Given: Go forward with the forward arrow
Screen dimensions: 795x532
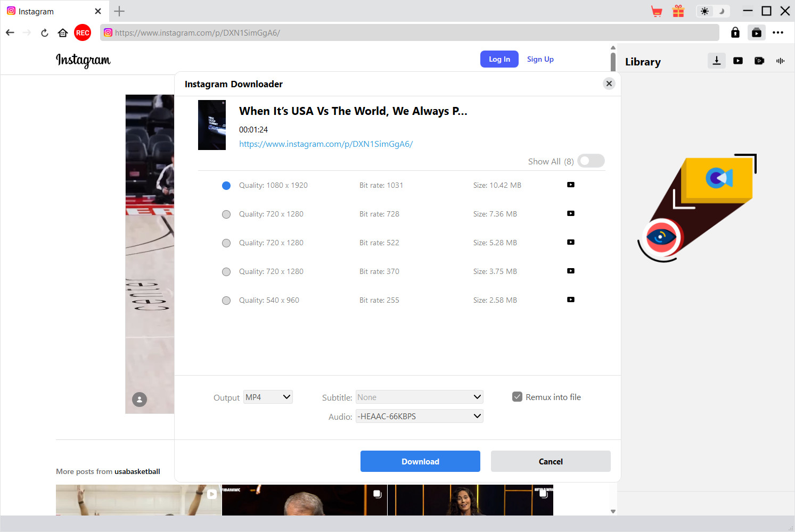Looking at the screenshot, I should pyautogui.click(x=27, y=33).
